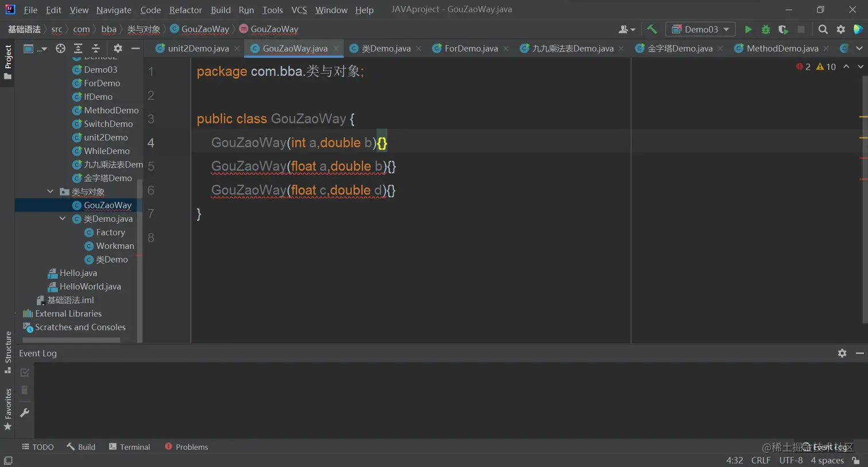Open Project panel options gear

click(x=118, y=49)
